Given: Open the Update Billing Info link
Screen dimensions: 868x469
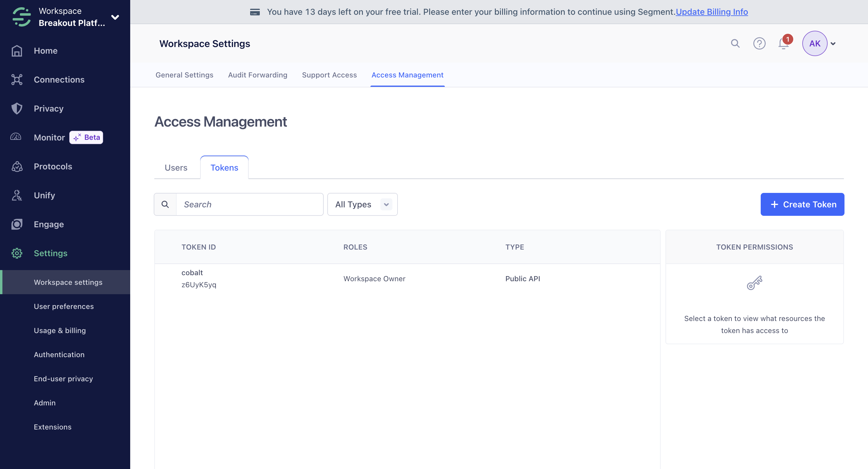Looking at the screenshot, I should [712, 12].
